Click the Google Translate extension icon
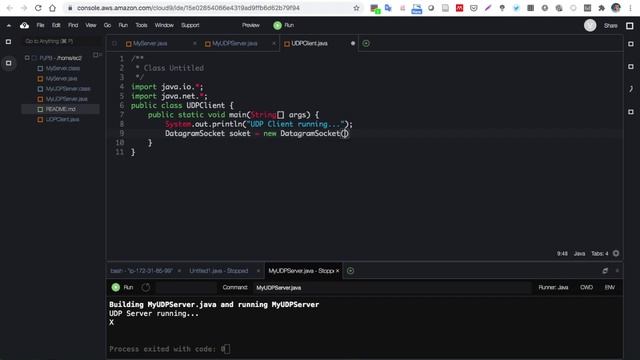Image resolution: width=640 pixels, height=360 pixels. pos(388,8)
